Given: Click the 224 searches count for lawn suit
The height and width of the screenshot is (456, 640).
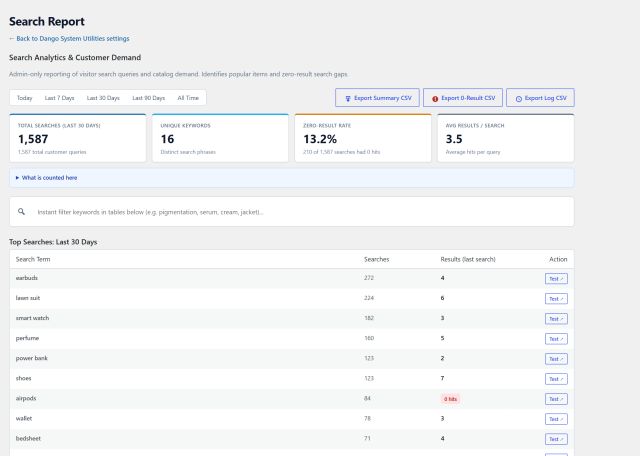Looking at the screenshot, I should (x=369, y=298).
